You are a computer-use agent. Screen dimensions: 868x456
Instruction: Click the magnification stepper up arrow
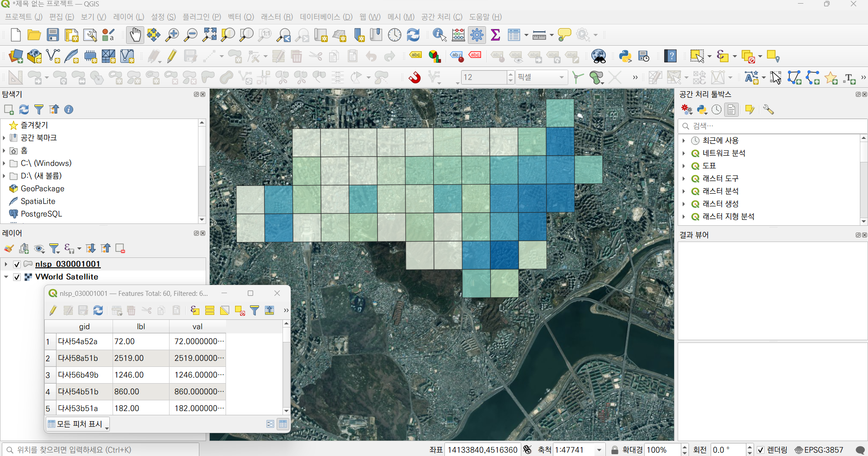(x=684, y=447)
